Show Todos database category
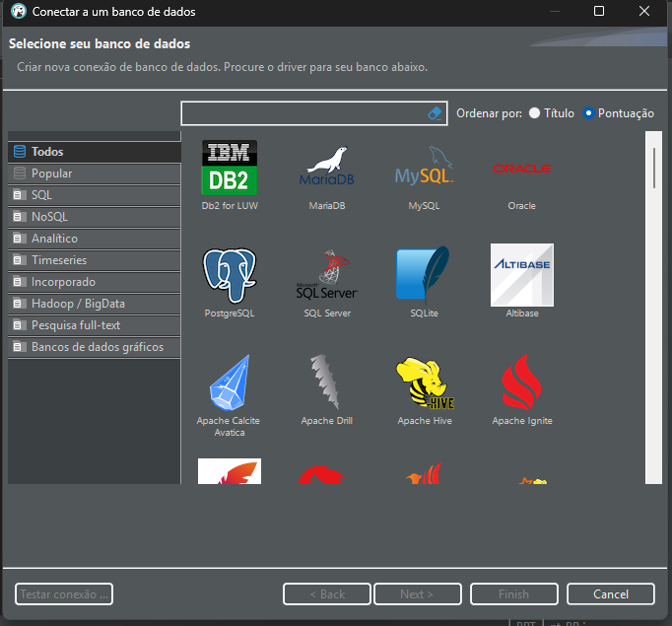The width and height of the screenshot is (672, 626). 95,152
